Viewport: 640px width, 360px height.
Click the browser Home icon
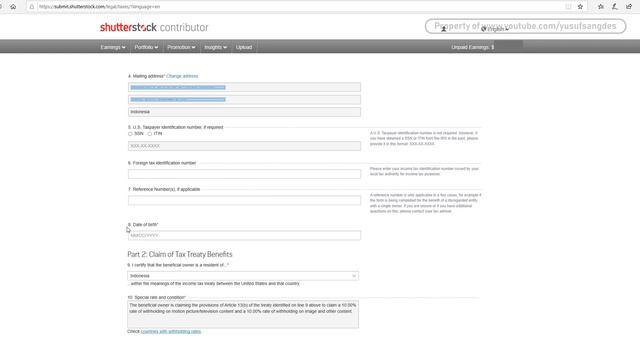click(x=13, y=7)
